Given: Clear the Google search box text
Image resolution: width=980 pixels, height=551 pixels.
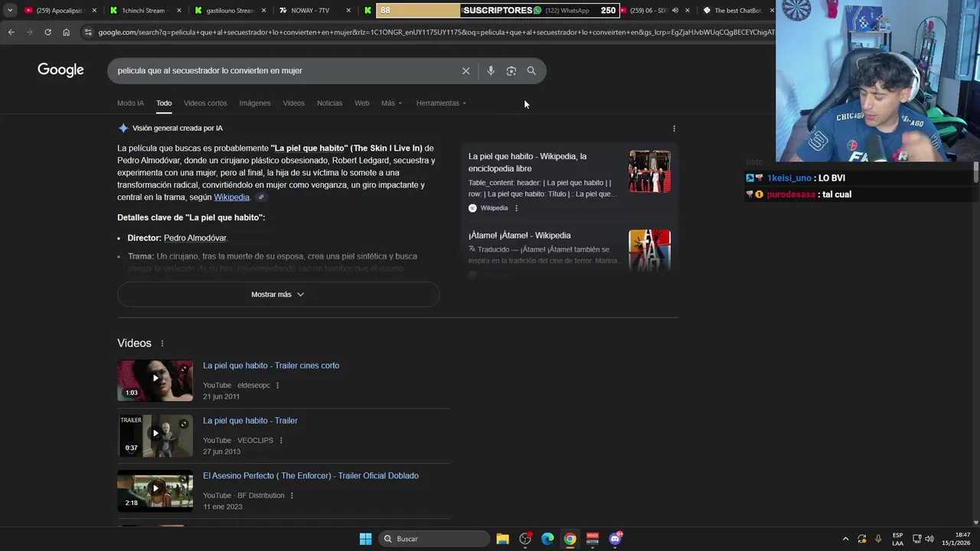Looking at the screenshot, I should tap(465, 70).
